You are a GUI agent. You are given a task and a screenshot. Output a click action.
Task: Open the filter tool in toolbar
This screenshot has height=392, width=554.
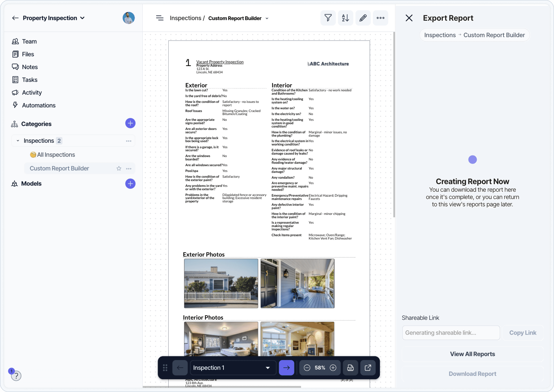pos(328,18)
